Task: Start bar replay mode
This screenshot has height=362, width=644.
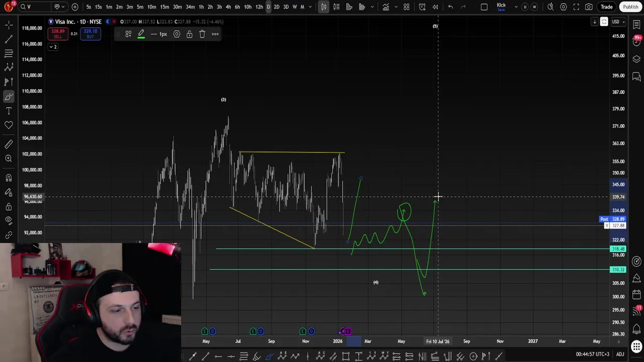Action: point(435,7)
